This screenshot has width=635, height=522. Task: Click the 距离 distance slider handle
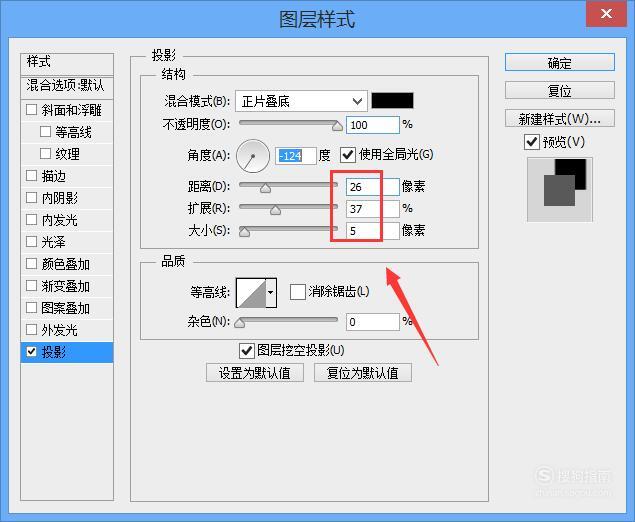265,188
